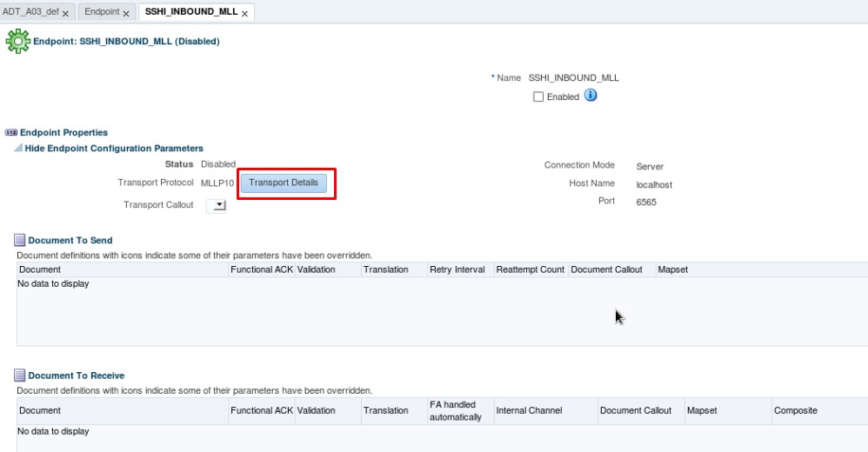This screenshot has width=868, height=452.
Task: Click the Document To Receive heading
Action: [x=77, y=376]
